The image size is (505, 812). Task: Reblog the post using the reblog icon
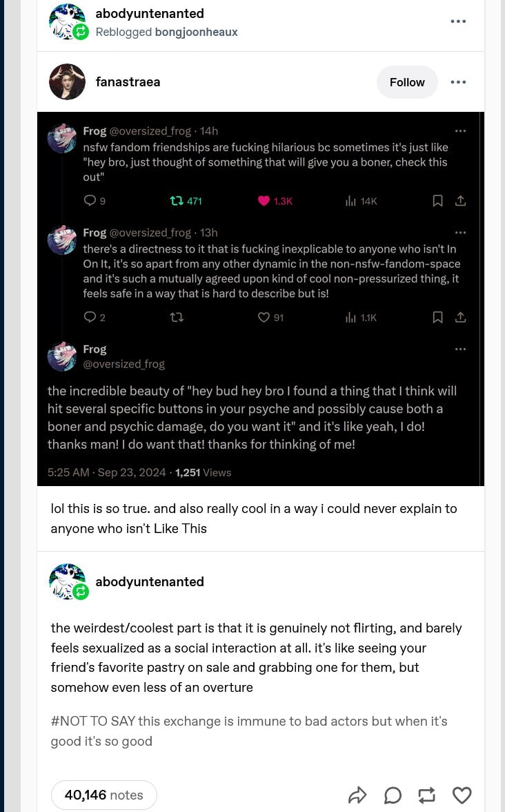point(427,795)
